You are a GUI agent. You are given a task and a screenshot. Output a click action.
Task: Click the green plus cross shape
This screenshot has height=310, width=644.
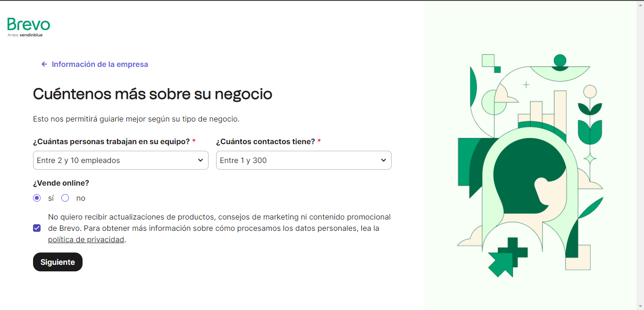513,251
